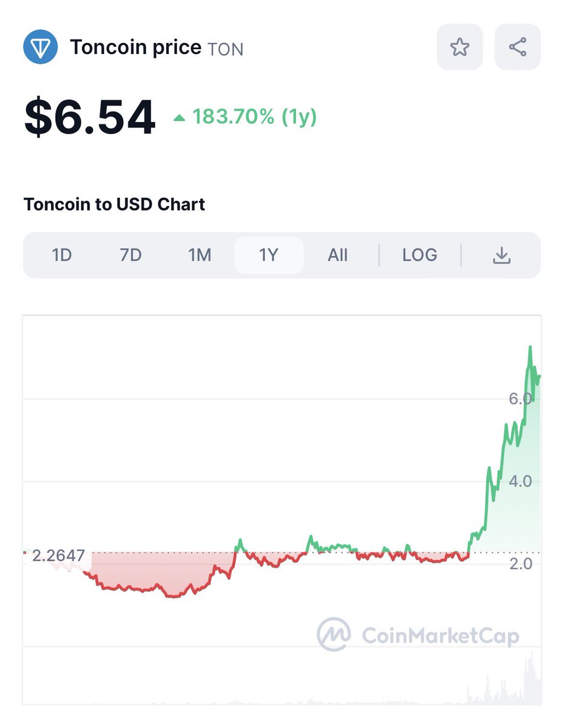564x728 pixels.
Task: Show the All time range
Action: (x=338, y=255)
